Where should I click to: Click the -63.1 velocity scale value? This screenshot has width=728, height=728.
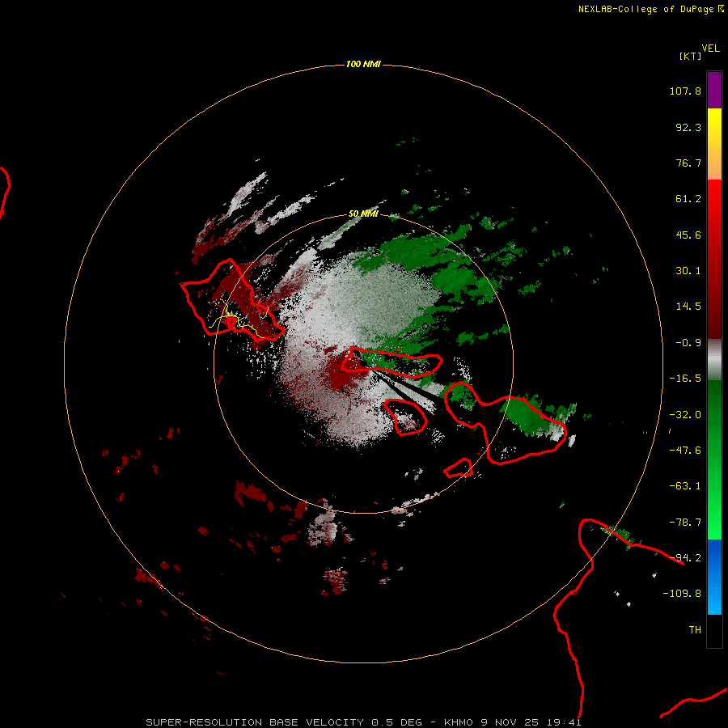tap(685, 486)
